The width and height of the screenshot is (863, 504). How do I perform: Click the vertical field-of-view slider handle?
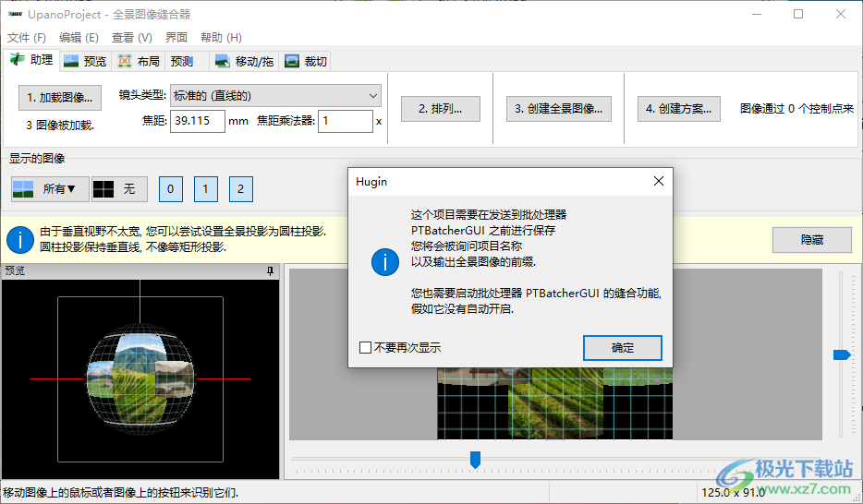842,354
